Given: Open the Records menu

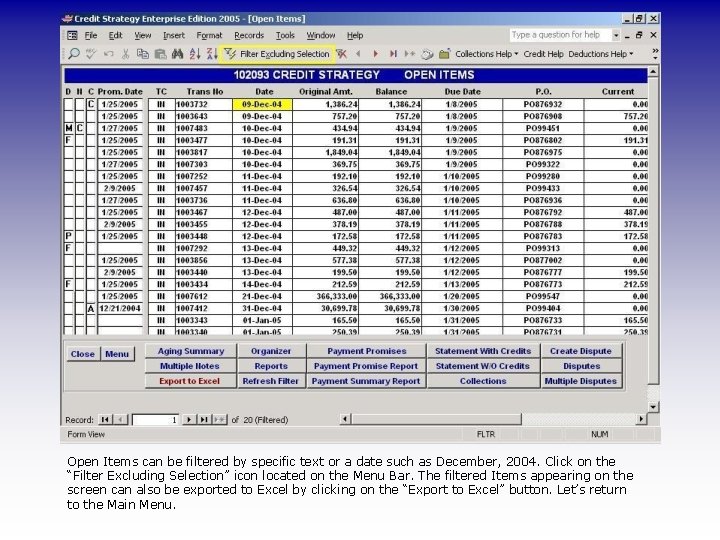Looking at the screenshot, I should click(249, 35).
